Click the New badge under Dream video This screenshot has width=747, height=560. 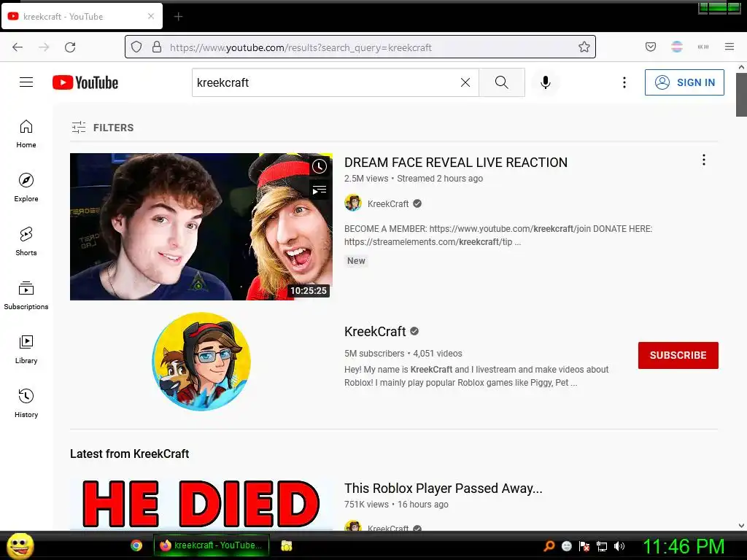(356, 261)
